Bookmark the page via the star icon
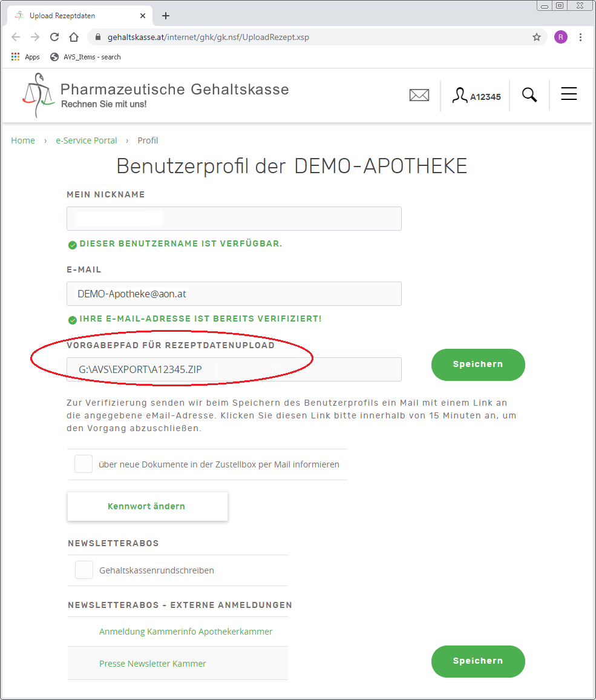The height and width of the screenshot is (700, 596). click(537, 37)
